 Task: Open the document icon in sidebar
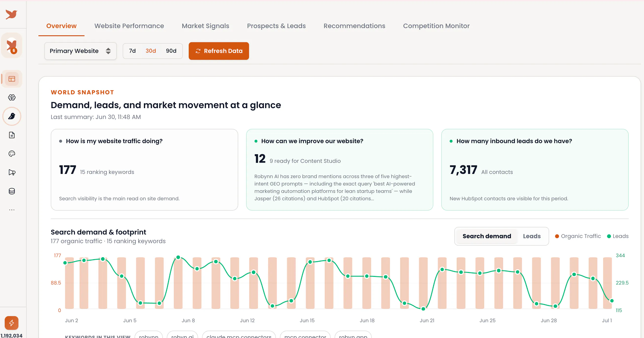pyautogui.click(x=12, y=135)
